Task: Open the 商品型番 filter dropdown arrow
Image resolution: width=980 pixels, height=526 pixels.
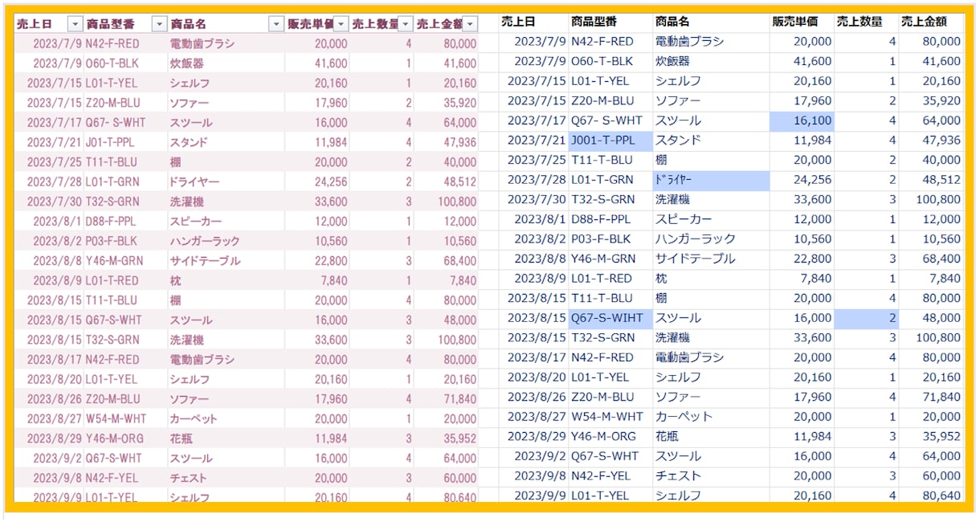Action: click(x=159, y=24)
